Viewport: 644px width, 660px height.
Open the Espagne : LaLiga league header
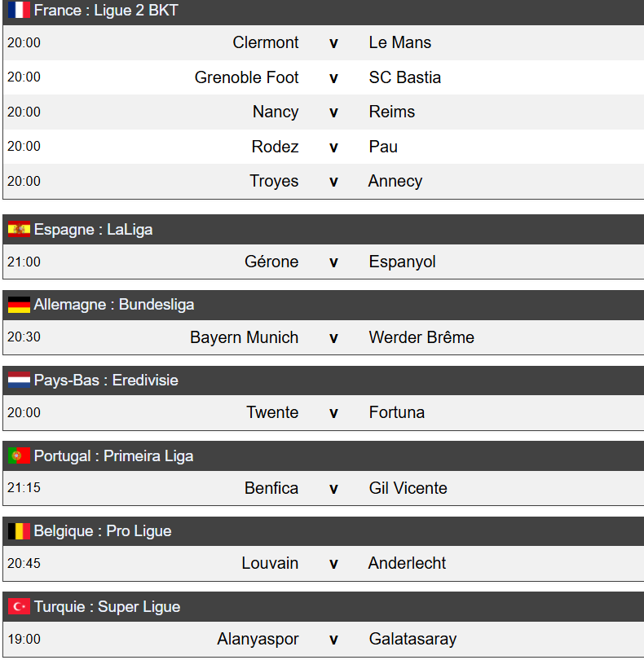coord(93,230)
